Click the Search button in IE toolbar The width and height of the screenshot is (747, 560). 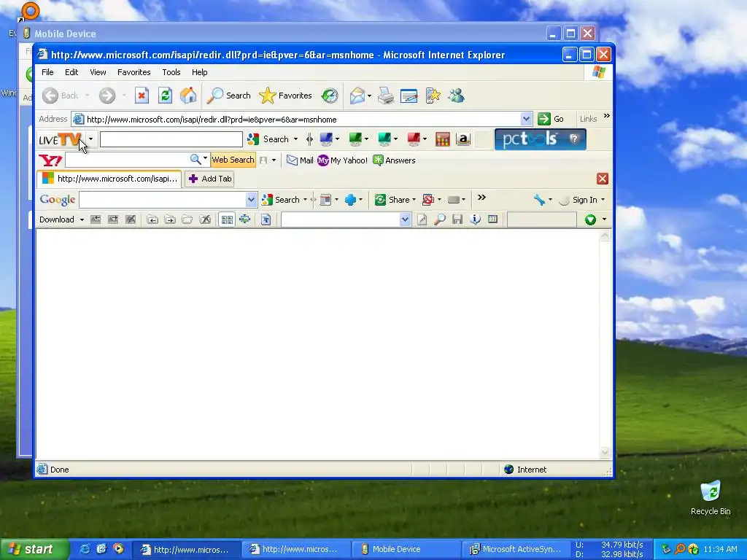point(228,96)
